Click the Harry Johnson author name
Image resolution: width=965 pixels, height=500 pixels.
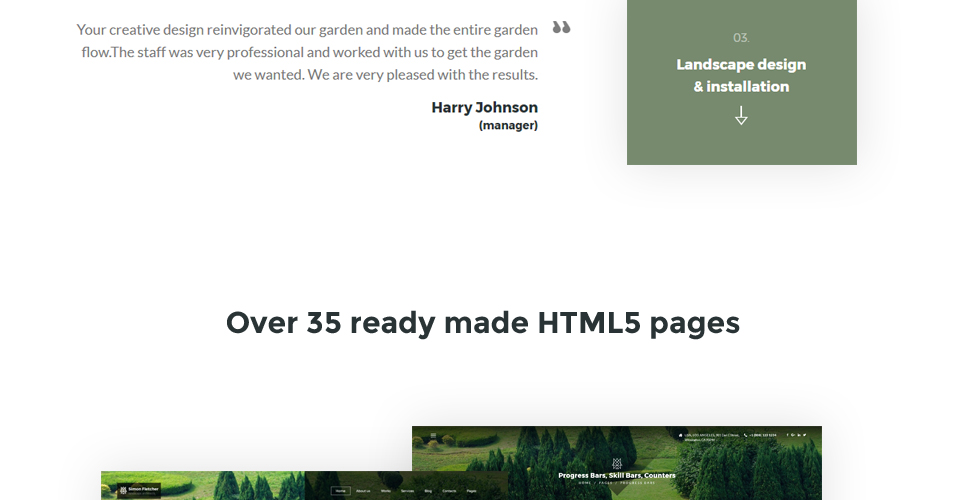(484, 107)
